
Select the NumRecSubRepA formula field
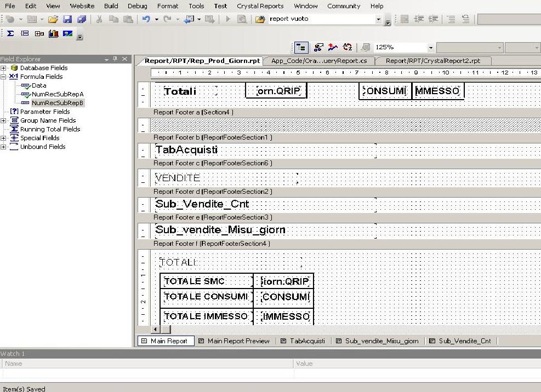[58, 94]
